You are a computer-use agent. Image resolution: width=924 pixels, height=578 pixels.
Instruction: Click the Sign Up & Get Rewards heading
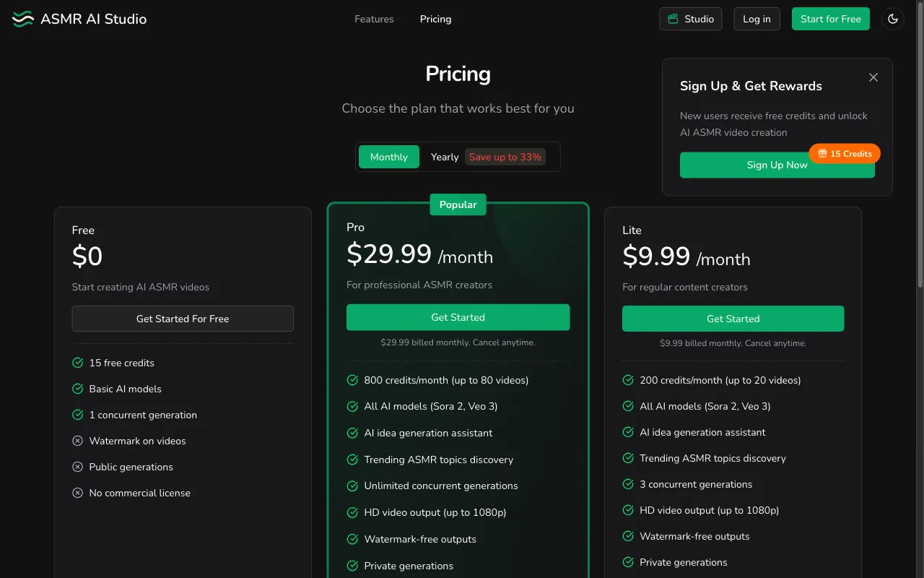click(x=751, y=86)
